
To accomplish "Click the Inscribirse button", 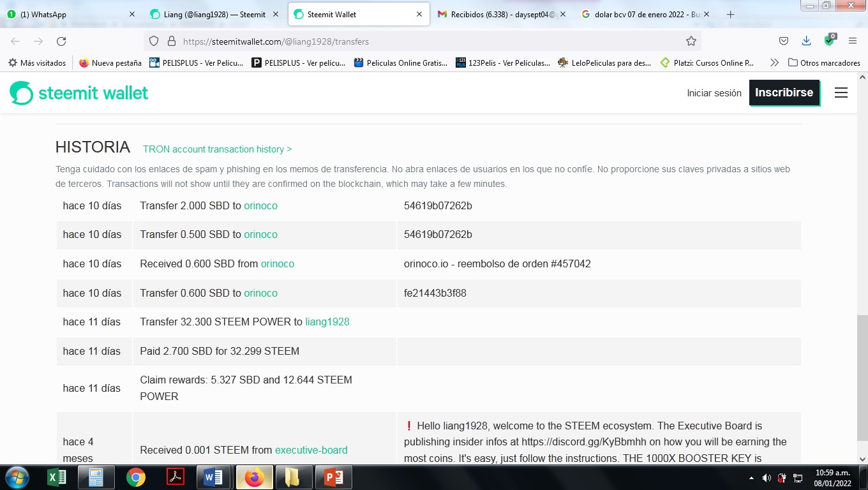I will 784,93.
